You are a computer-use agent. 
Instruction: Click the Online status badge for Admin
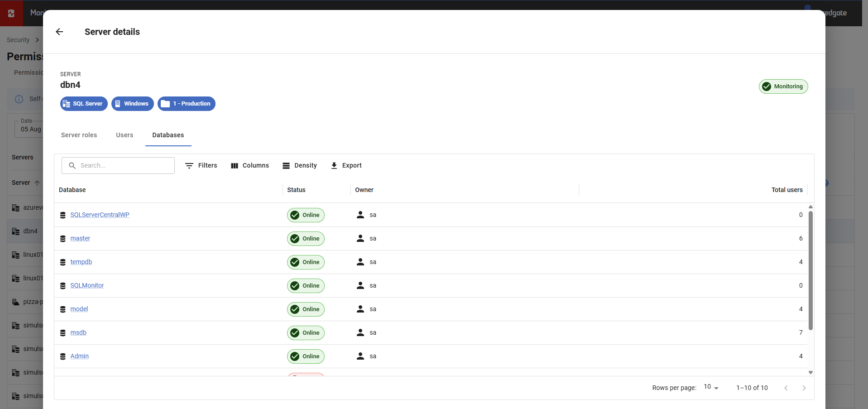point(306,356)
